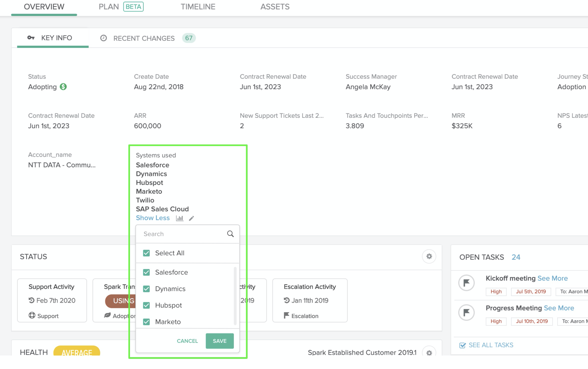Viewport: 588px width, 369px height.
Task: Open the RECENT CHANGES tab
Action: 148,38
